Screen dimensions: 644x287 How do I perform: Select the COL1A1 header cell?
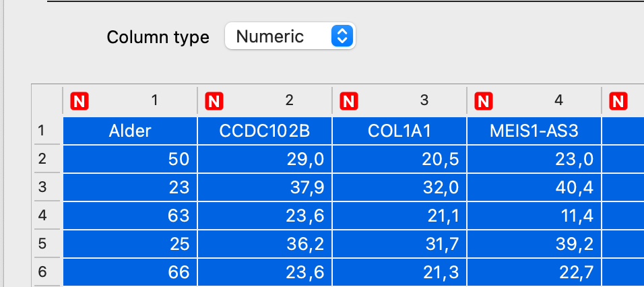[399, 131]
